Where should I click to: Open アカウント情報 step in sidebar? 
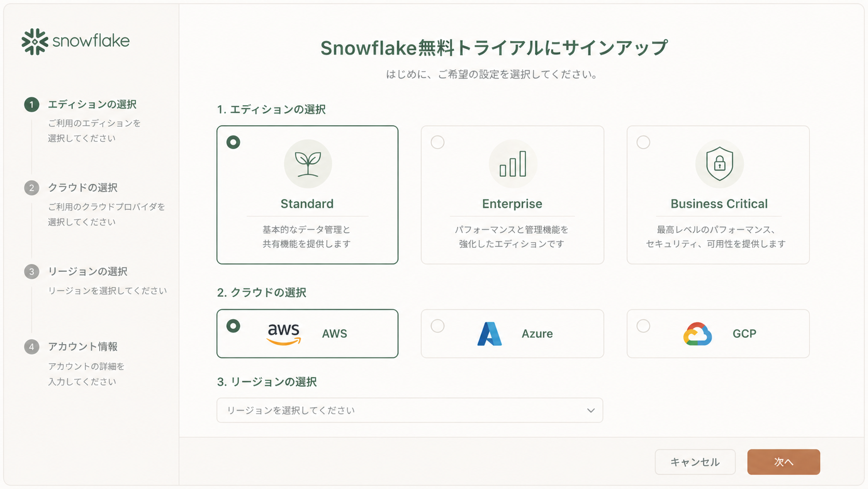pyautogui.click(x=83, y=347)
